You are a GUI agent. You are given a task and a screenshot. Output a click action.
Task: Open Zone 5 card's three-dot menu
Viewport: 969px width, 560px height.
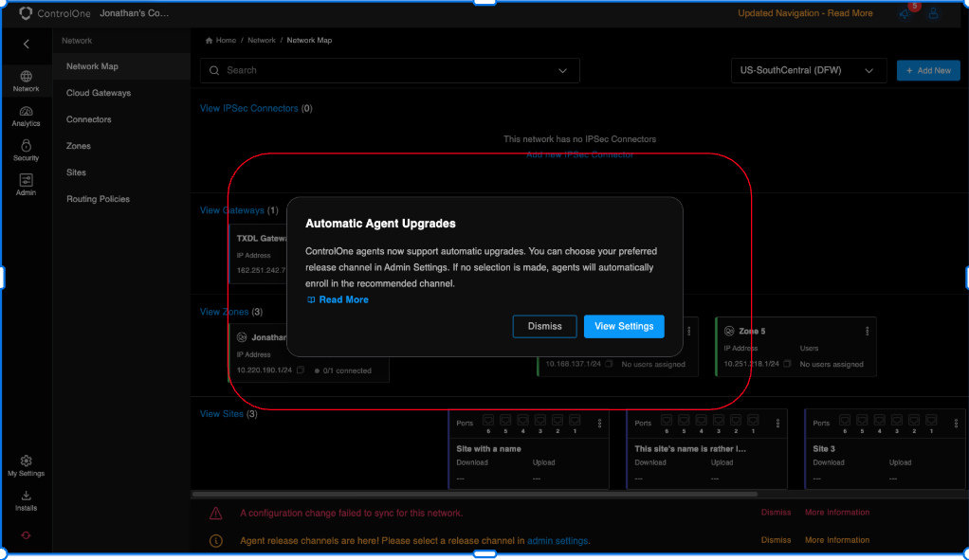tap(867, 331)
